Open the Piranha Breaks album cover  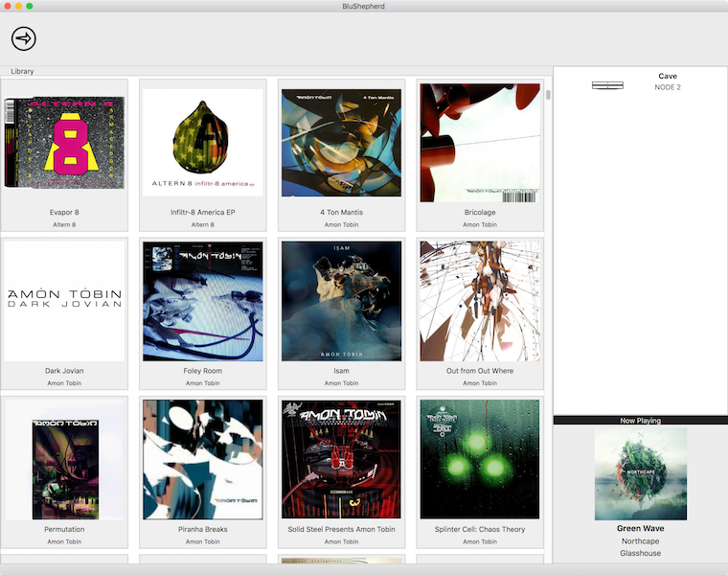pyautogui.click(x=203, y=460)
